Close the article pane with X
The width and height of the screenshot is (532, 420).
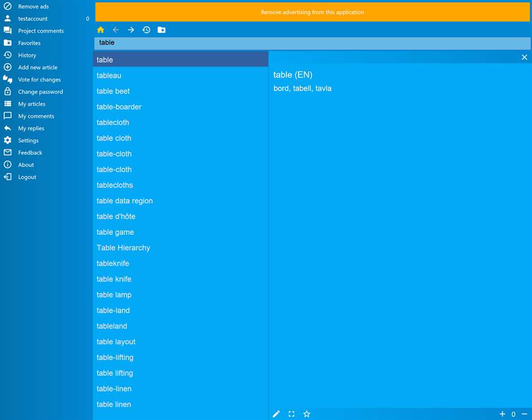tap(524, 57)
